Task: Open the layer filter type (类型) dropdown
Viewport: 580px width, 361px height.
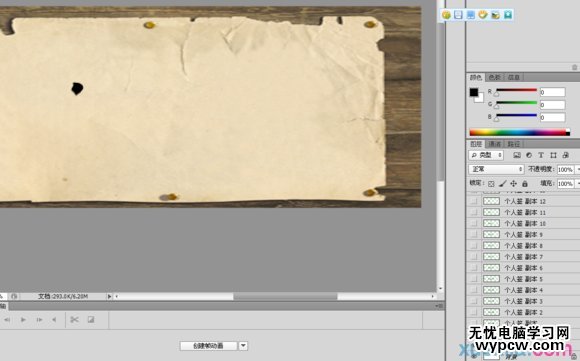Action: (x=486, y=155)
